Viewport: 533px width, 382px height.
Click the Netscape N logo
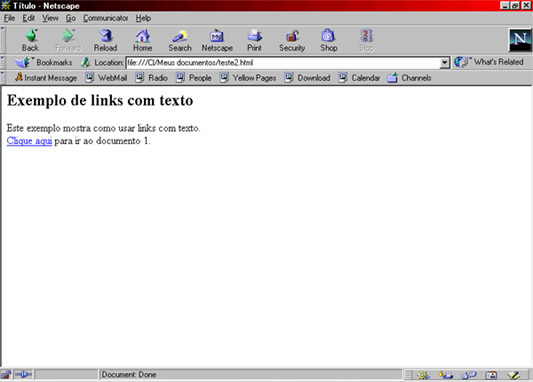(x=520, y=40)
